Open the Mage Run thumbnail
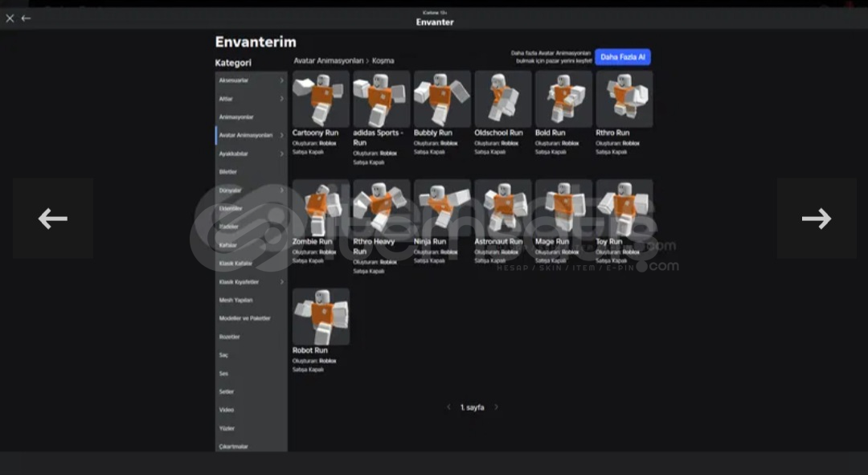 coord(563,207)
